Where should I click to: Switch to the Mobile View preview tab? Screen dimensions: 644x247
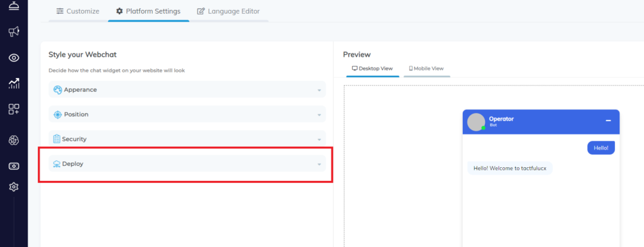pyautogui.click(x=427, y=69)
